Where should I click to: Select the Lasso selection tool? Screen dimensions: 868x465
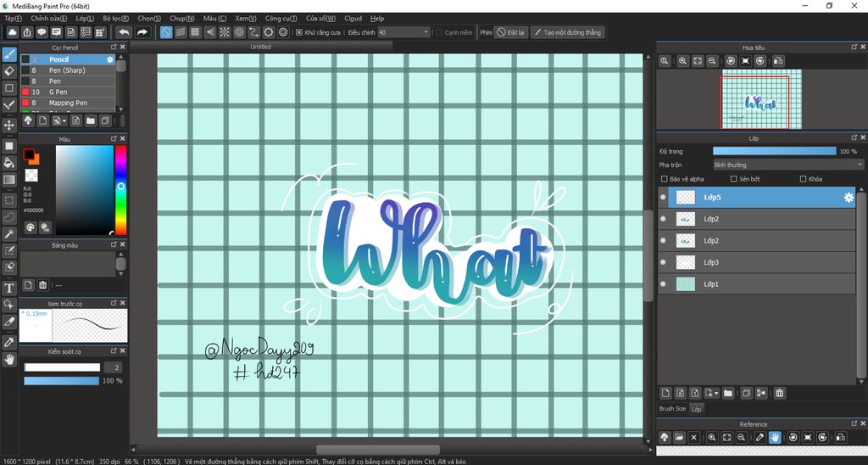click(x=8, y=216)
